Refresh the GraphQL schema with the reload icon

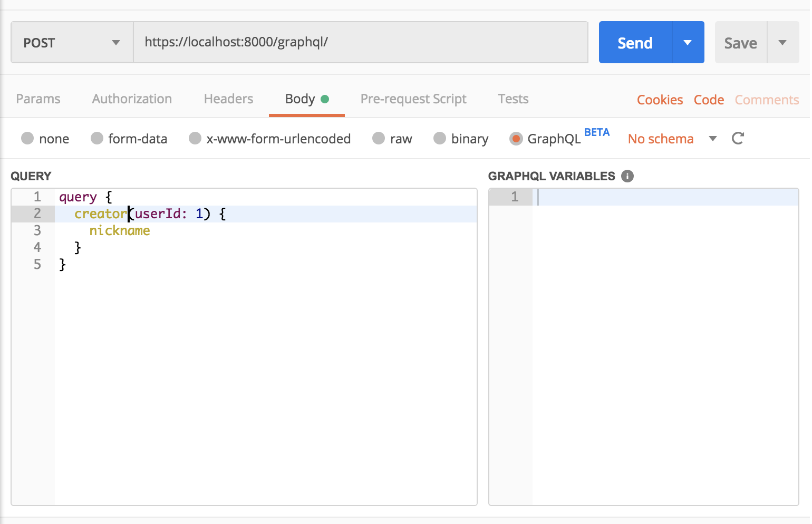(x=738, y=139)
